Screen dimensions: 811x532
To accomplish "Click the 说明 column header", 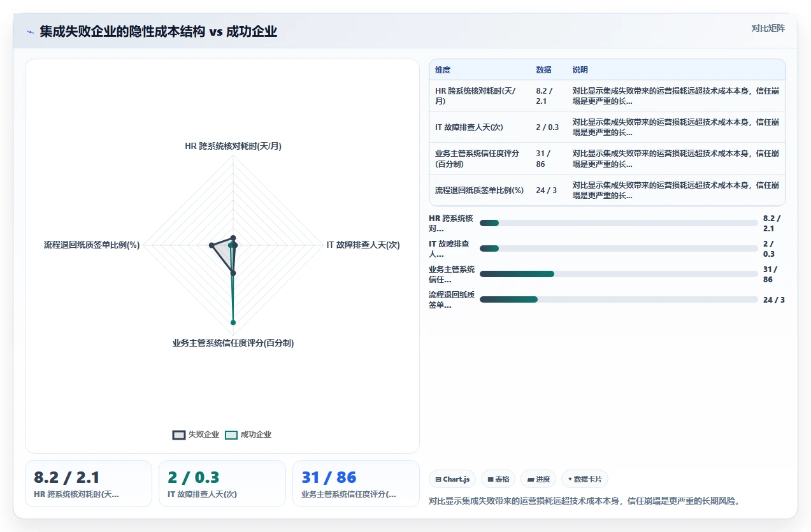I will [x=580, y=70].
